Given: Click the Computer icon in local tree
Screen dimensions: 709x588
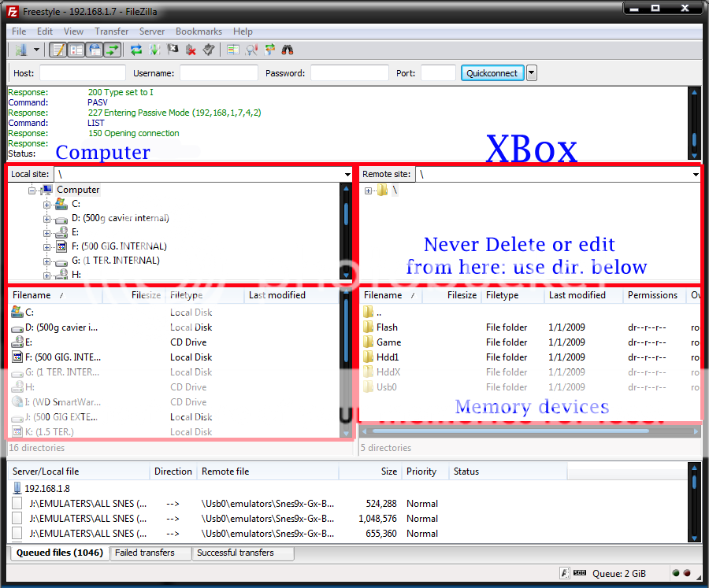Looking at the screenshot, I should click(x=47, y=190).
